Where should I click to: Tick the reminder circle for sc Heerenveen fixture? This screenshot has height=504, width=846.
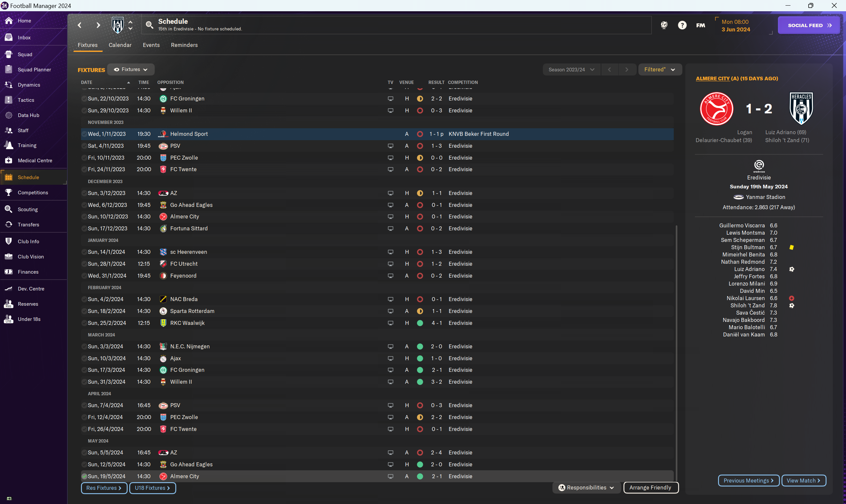coord(84,252)
